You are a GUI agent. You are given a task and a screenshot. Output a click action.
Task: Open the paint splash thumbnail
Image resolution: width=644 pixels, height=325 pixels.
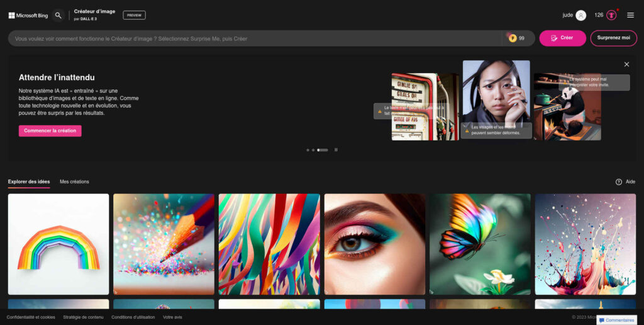pyautogui.click(x=586, y=244)
